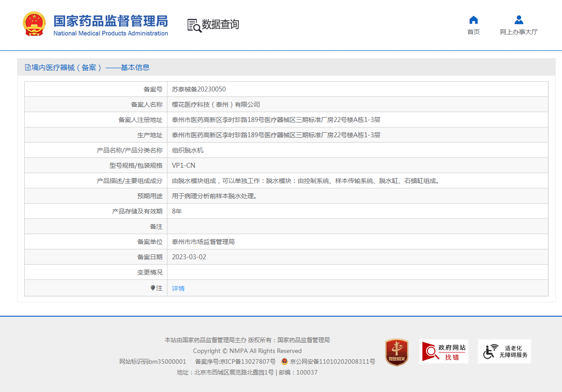Viewport: 562px width, 392px height.
Task: Click intended use 用于病理分析前样本脱水处理
Action: point(215,196)
